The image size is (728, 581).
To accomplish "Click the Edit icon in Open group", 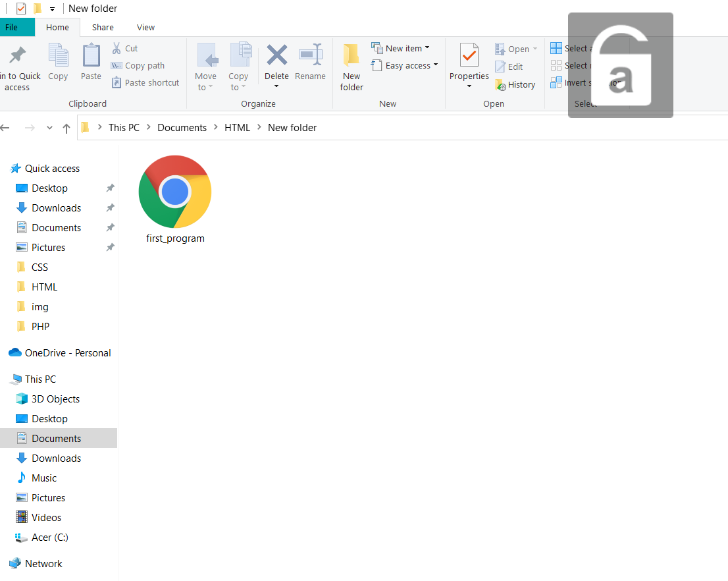I will click(500, 67).
